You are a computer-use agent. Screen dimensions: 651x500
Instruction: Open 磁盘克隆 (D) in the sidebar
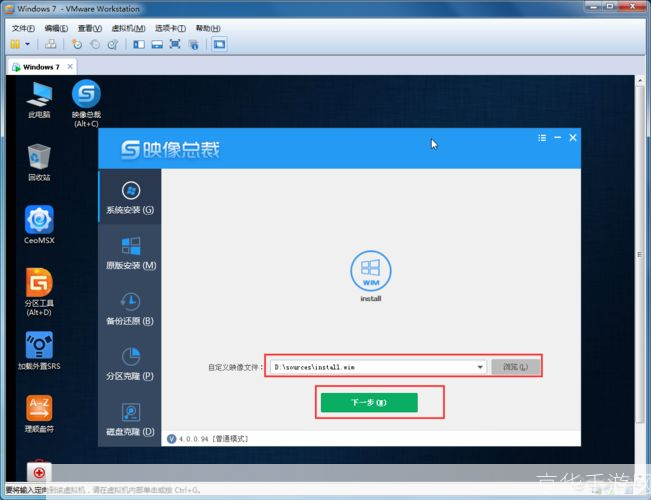tap(129, 418)
